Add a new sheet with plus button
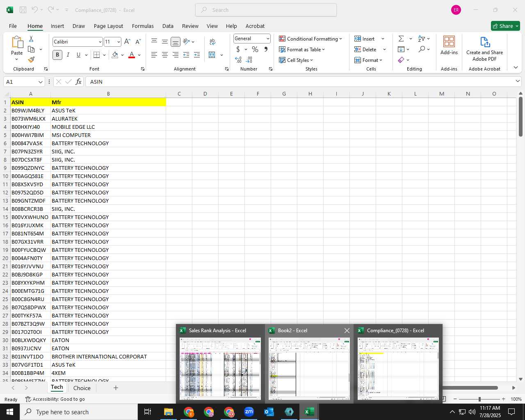 (x=116, y=388)
